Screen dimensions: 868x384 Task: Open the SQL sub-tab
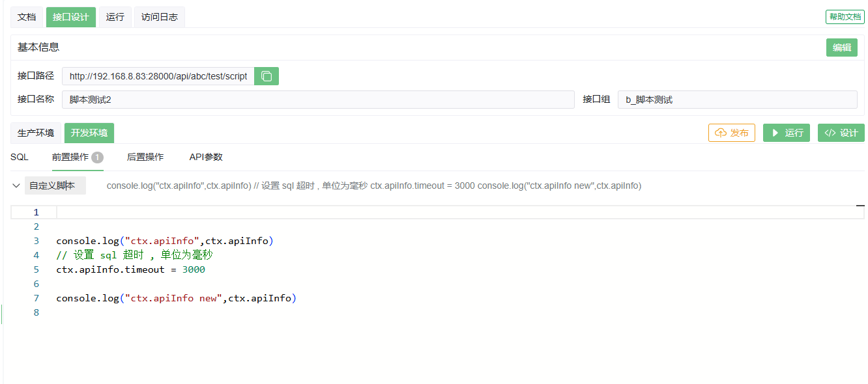click(x=20, y=157)
